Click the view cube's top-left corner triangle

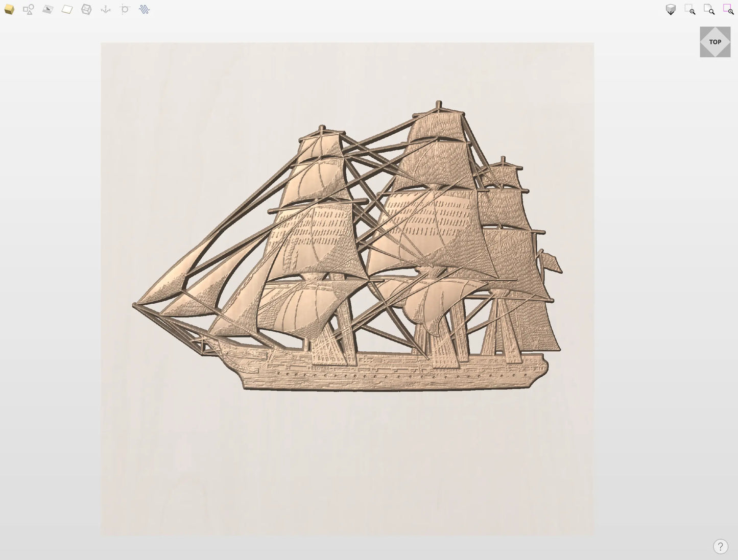(x=704, y=31)
